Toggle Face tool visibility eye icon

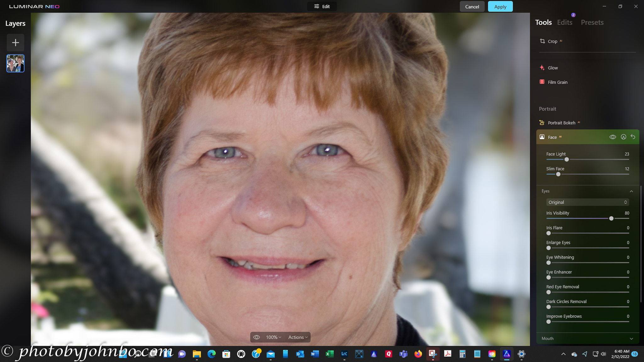pyautogui.click(x=613, y=137)
